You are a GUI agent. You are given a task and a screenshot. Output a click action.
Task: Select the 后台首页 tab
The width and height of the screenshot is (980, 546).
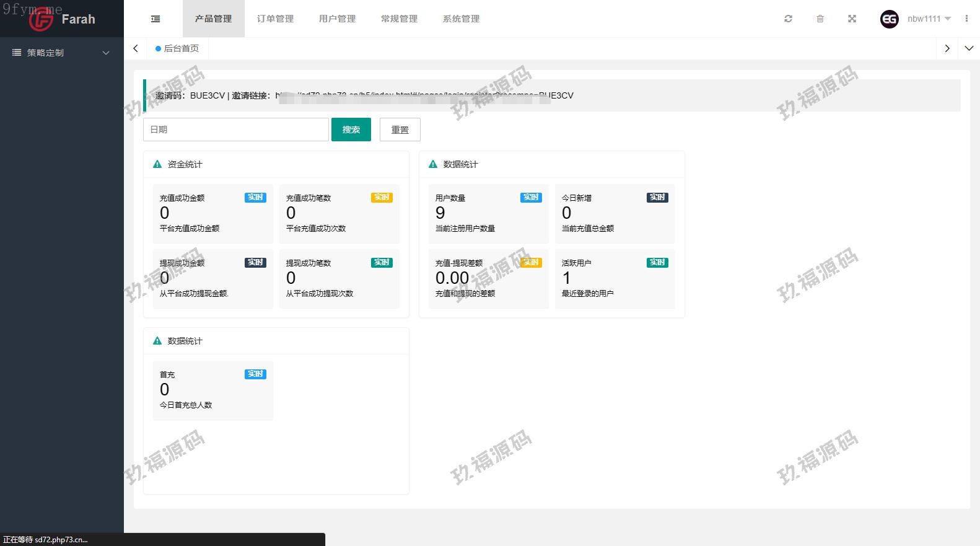[x=178, y=48]
